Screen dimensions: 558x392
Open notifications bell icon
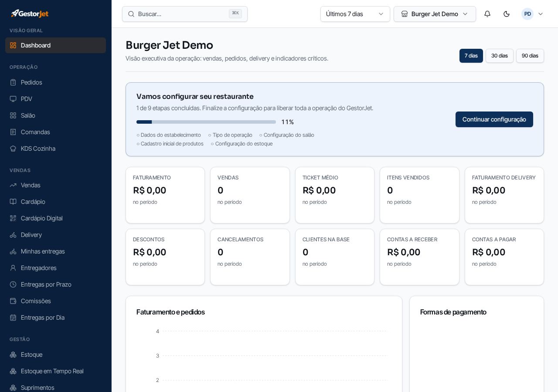click(487, 14)
